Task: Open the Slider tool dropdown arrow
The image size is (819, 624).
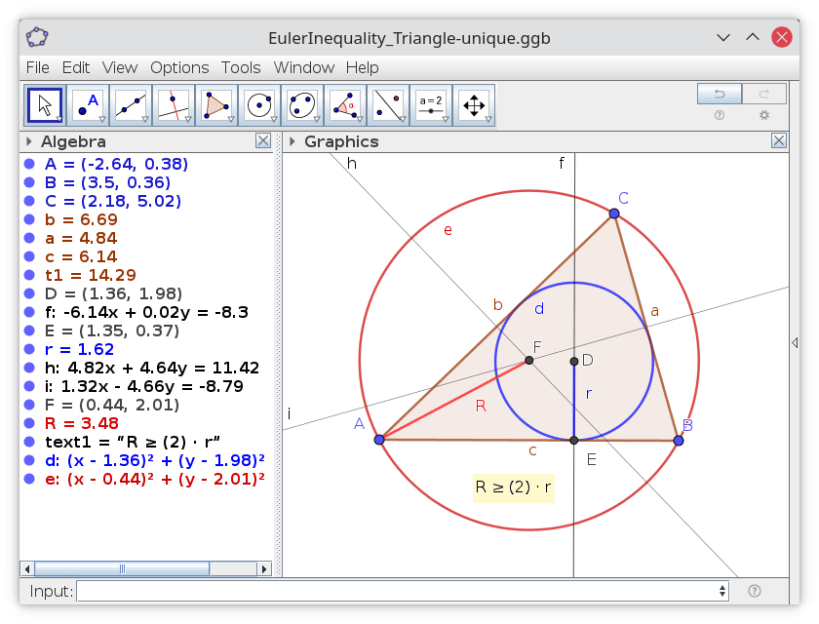Action: tap(445, 120)
